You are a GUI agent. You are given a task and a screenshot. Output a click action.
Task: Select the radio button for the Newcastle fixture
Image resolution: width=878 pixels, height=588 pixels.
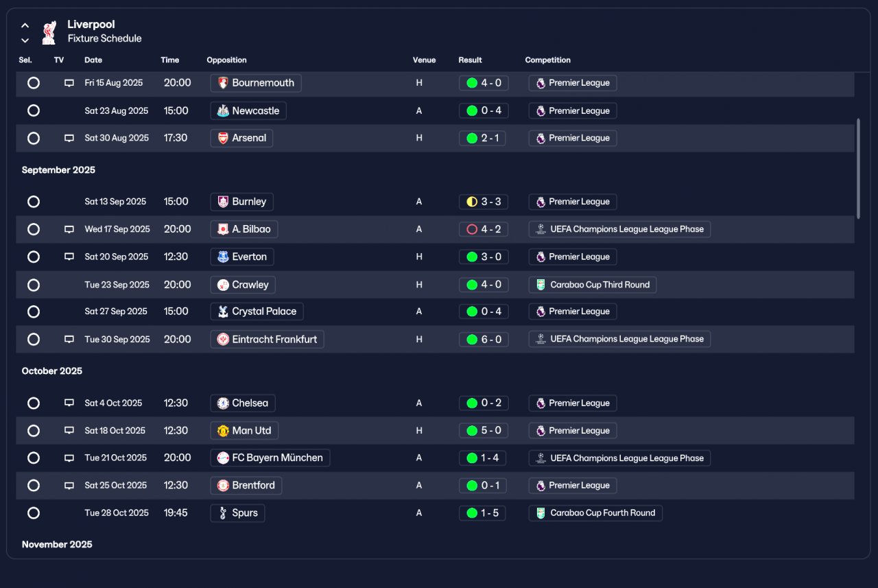coord(34,110)
